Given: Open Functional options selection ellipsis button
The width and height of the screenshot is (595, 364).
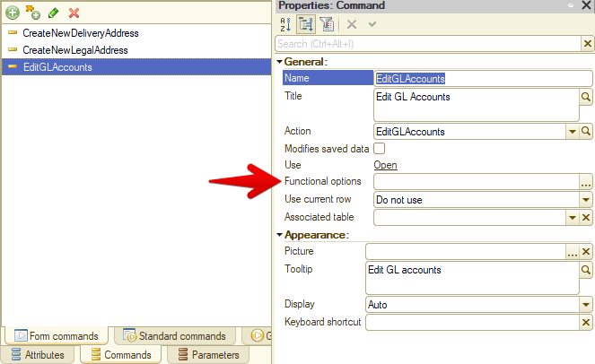Looking at the screenshot, I should point(586,182).
